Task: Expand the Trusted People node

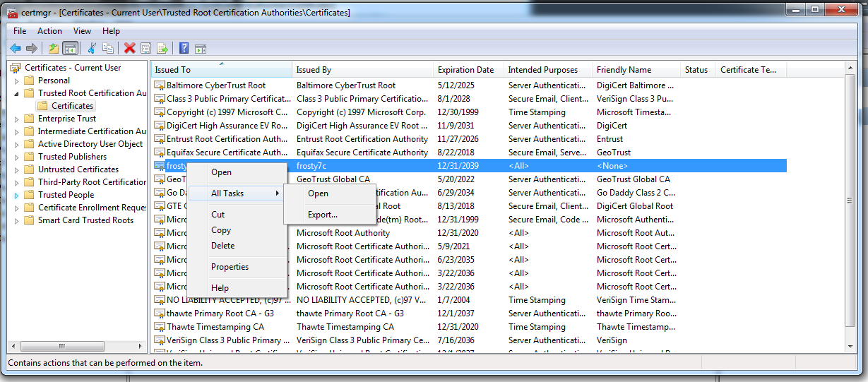Action: pyautogui.click(x=17, y=195)
